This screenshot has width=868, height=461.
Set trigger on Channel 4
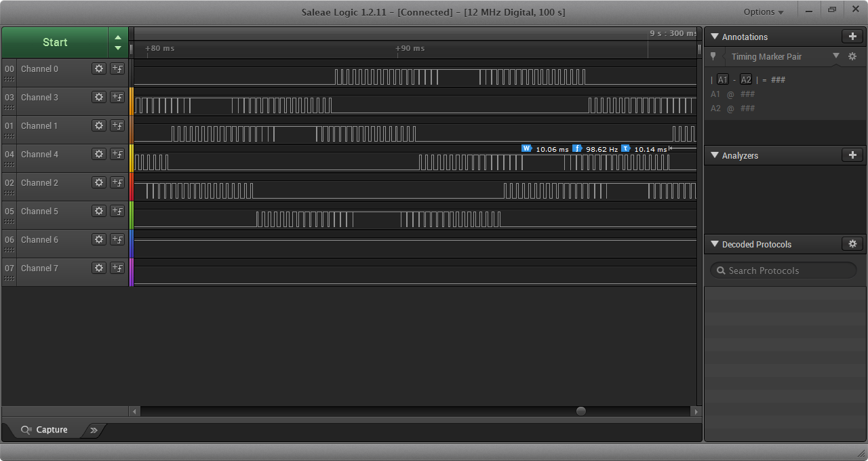point(117,154)
